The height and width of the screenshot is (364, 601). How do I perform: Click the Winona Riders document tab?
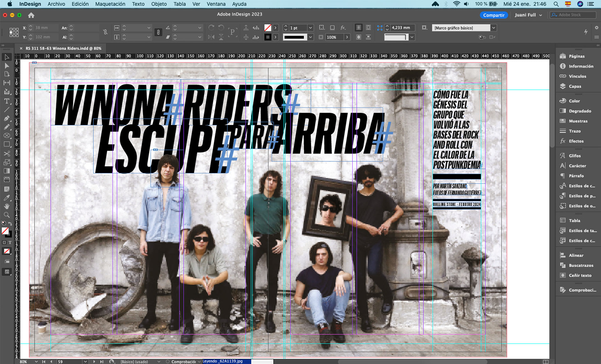tap(63, 48)
